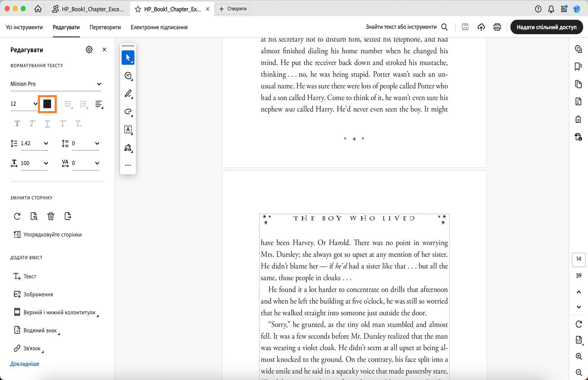Open the Fill and Sign pen tool
Viewport: 588px width, 380px height.
[x=128, y=148]
